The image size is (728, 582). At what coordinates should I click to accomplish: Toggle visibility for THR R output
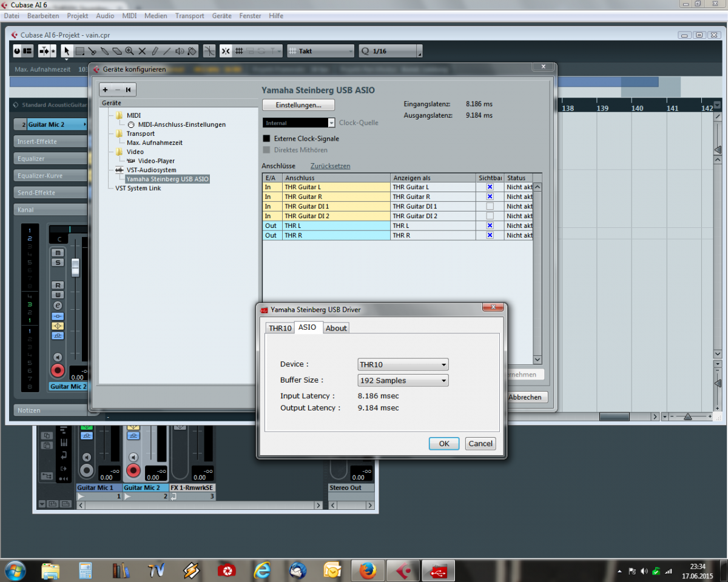click(490, 235)
